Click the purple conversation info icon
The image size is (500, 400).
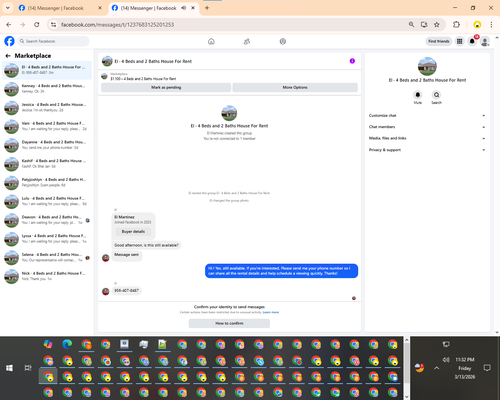352,61
